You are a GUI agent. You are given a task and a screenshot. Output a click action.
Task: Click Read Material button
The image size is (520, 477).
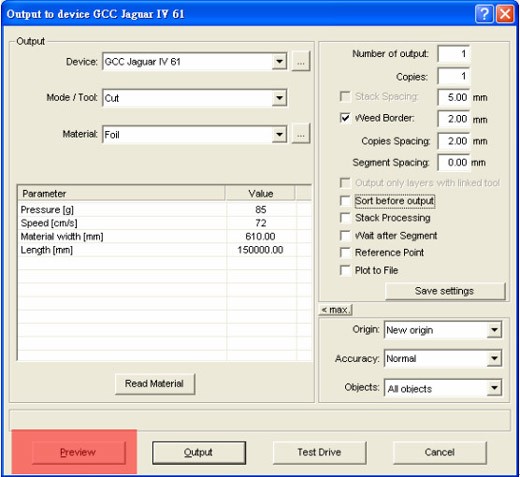155,384
